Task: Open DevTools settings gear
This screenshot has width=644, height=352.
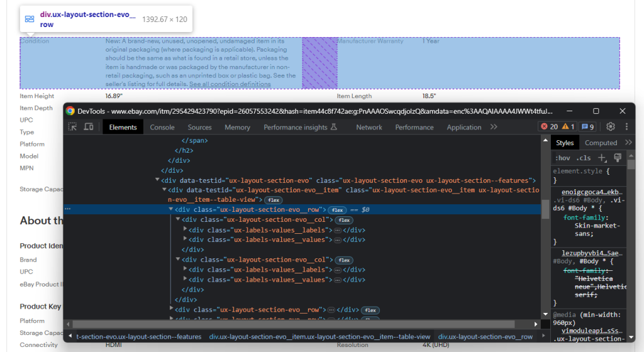Action: 609,127
